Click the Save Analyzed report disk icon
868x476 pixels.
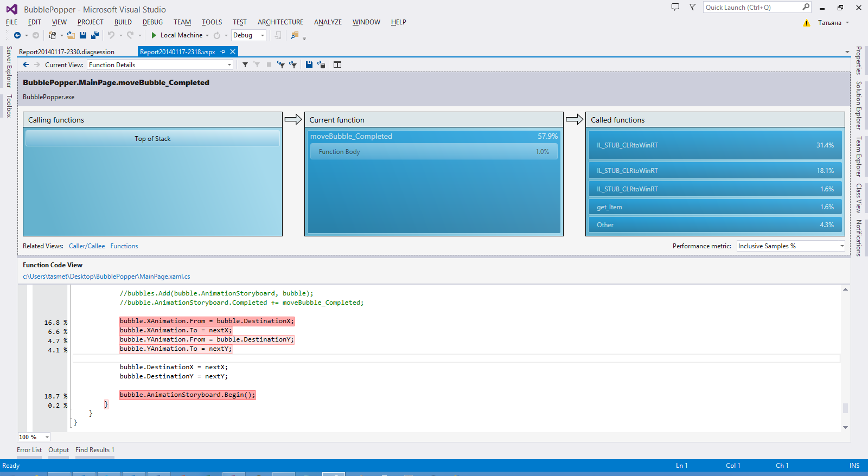point(309,65)
